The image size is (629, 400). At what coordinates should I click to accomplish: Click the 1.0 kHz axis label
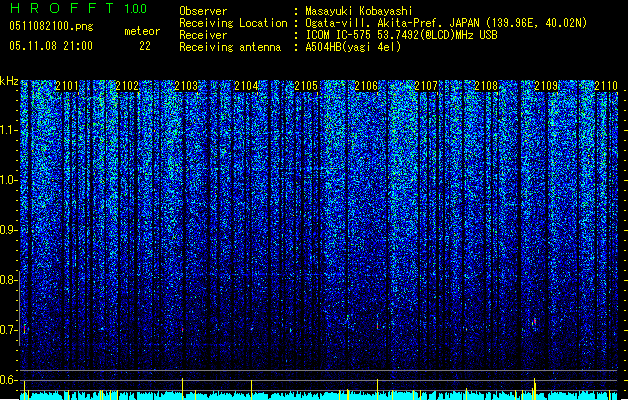[9, 180]
